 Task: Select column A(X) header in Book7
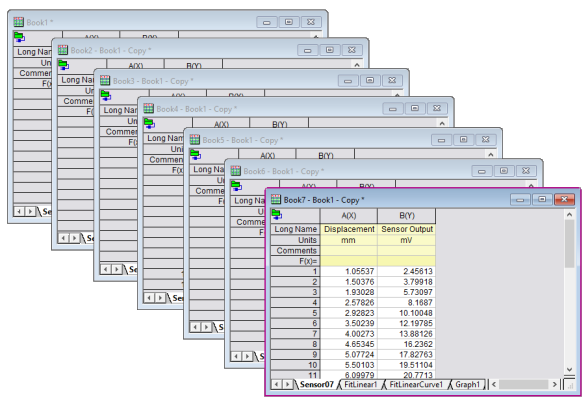[349, 216]
